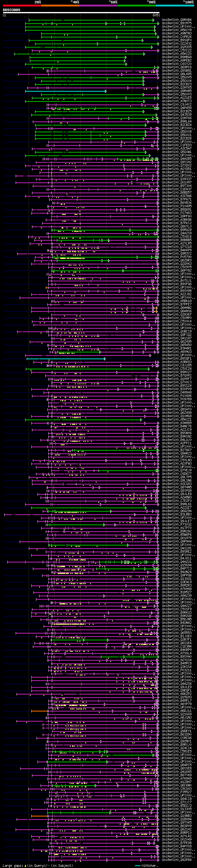Select the UniRef100_A3C5A7 entry
Viewport: 197px width, 868px height.
[177, 148]
